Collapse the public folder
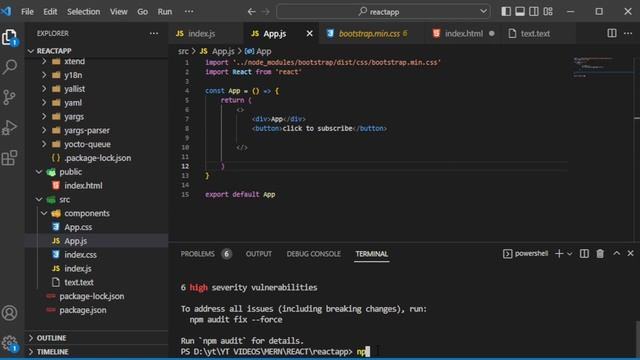Viewport: 640px width, 360px height. [x=96, y=172]
